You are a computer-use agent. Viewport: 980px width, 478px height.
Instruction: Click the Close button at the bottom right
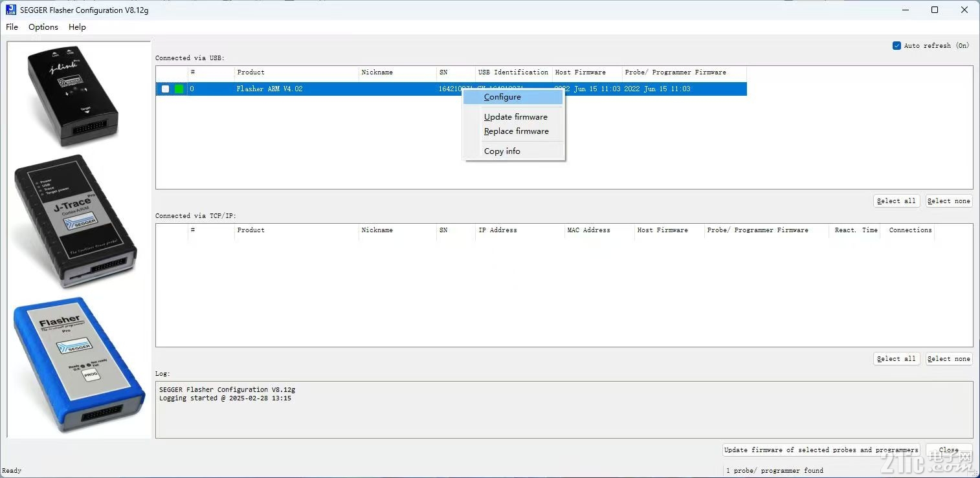pyautogui.click(x=949, y=450)
